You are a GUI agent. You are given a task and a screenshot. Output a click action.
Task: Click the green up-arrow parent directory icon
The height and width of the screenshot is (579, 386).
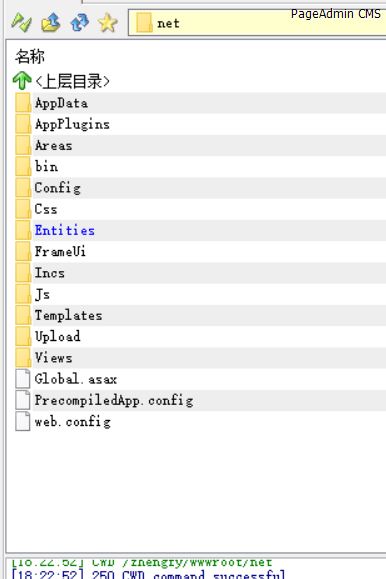tap(22, 80)
